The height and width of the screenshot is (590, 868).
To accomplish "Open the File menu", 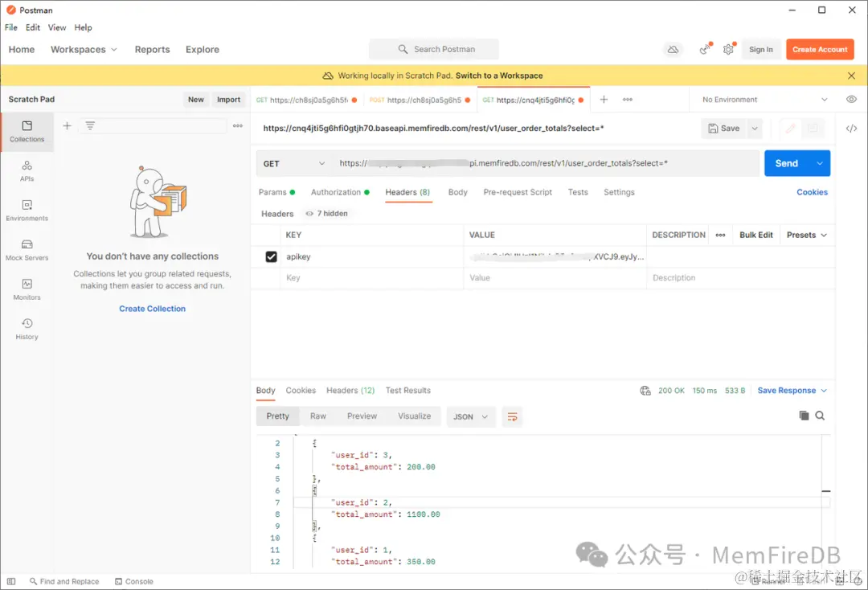I will [11, 27].
